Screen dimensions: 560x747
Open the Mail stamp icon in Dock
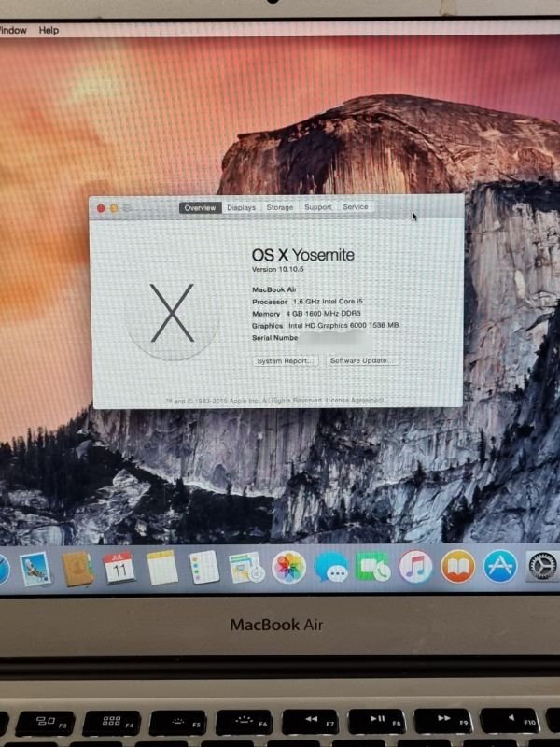click(35, 569)
